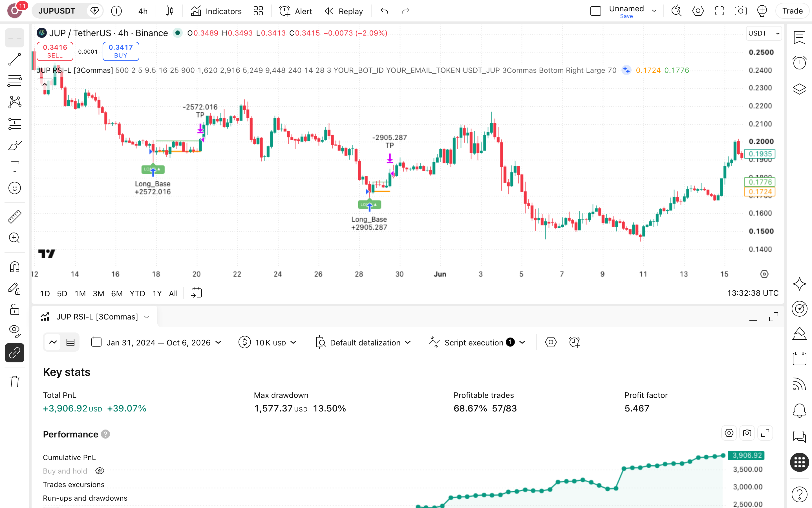812x508 pixels.
Task: Start the Replay mode
Action: pyautogui.click(x=344, y=11)
